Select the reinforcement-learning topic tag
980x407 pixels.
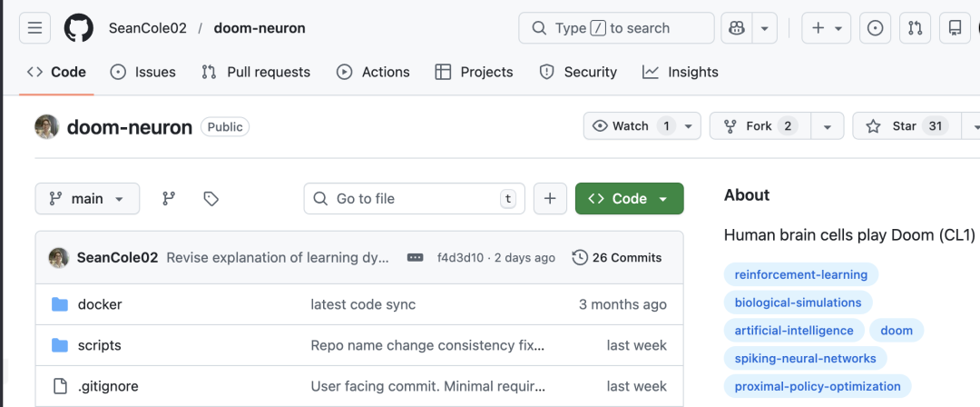coord(800,274)
